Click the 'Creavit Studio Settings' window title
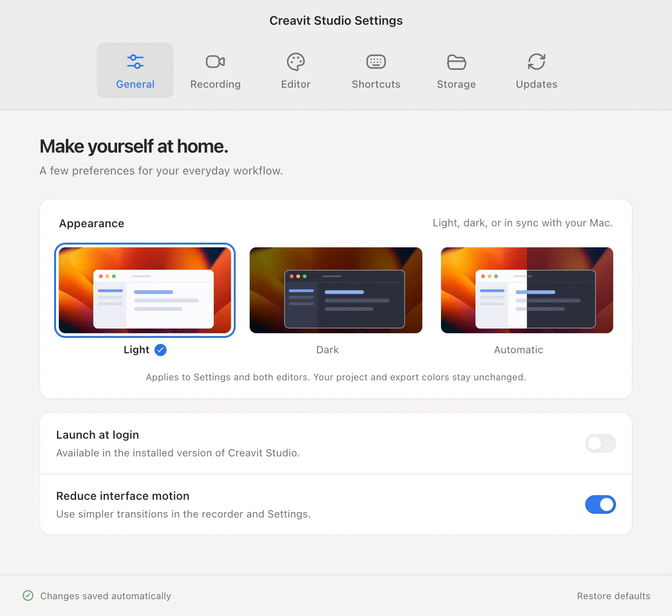 point(336,21)
